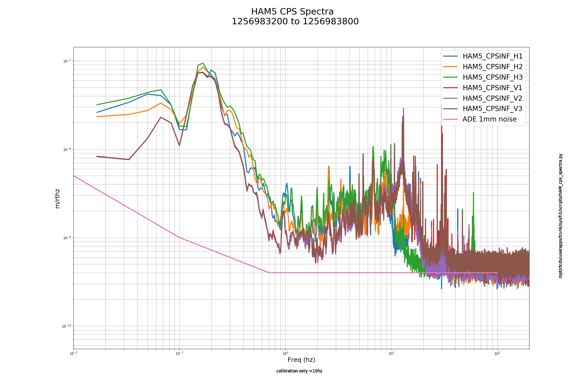The height and width of the screenshot is (392, 588).
Task: Click the brown V3 legend line swatch
Action: tap(451, 109)
